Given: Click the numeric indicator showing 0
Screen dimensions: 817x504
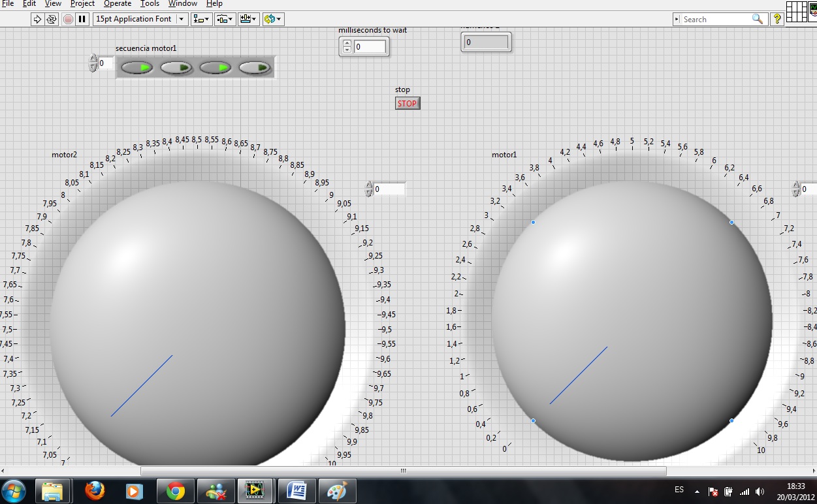Looking at the screenshot, I should pyautogui.click(x=486, y=42).
